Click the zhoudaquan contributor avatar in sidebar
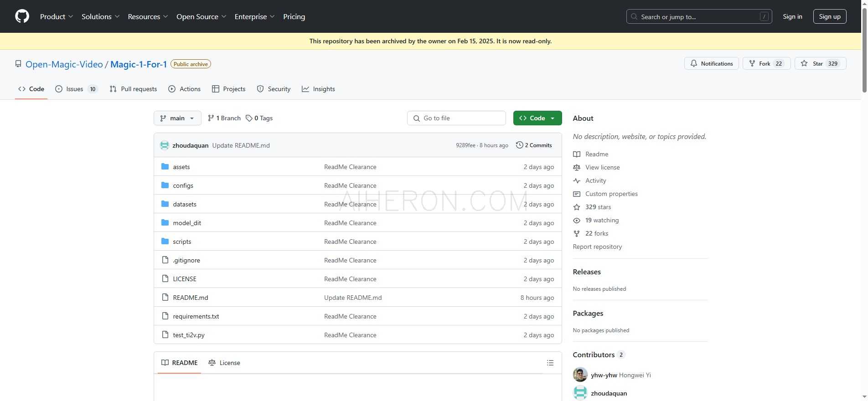Image resolution: width=868 pixels, height=401 pixels. pyautogui.click(x=580, y=393)
